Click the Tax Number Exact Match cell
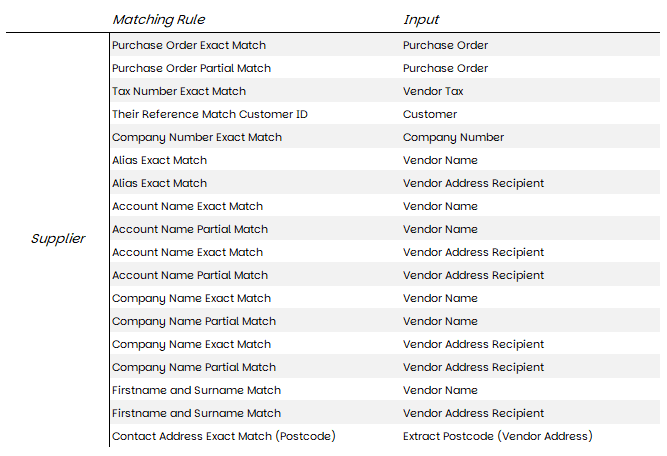Viewport: 667px width, 456px height. (x=179, y=91)
